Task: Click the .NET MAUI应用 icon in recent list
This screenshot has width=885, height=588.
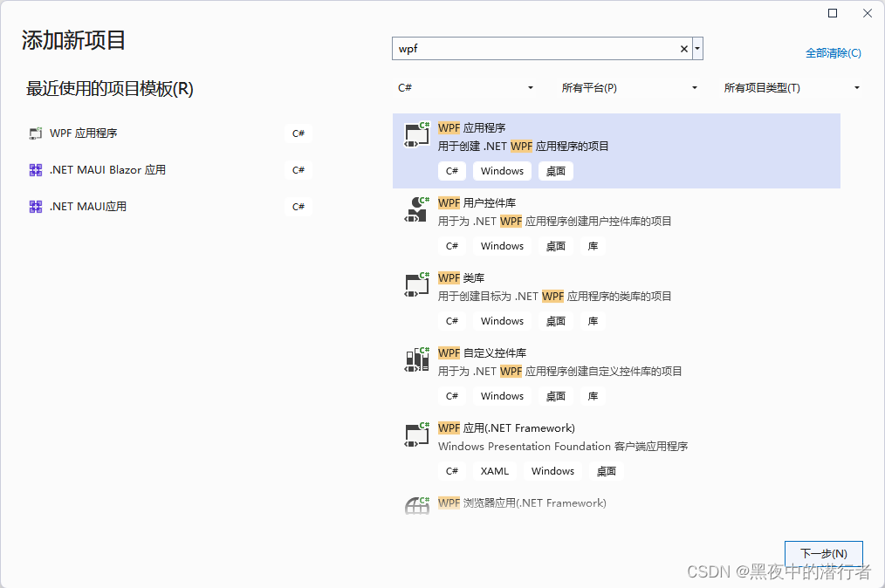Action: [36, 206]
